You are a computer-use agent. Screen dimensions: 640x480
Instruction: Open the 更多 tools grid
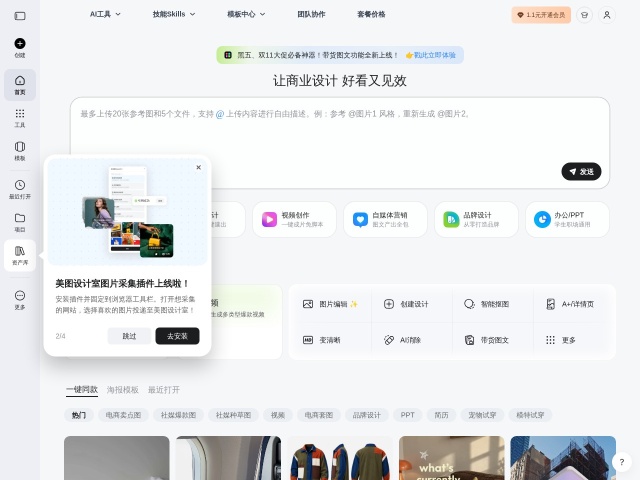[x=560, y=340]
